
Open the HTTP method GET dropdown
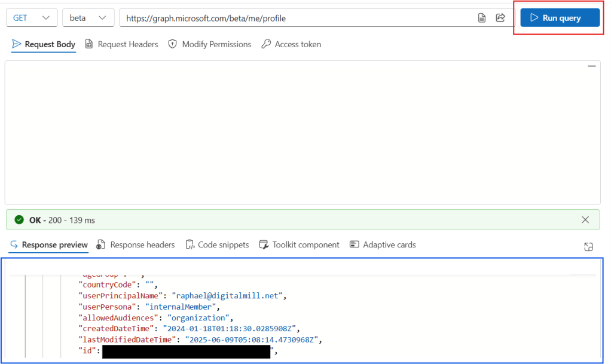click(x=31, y=18)
